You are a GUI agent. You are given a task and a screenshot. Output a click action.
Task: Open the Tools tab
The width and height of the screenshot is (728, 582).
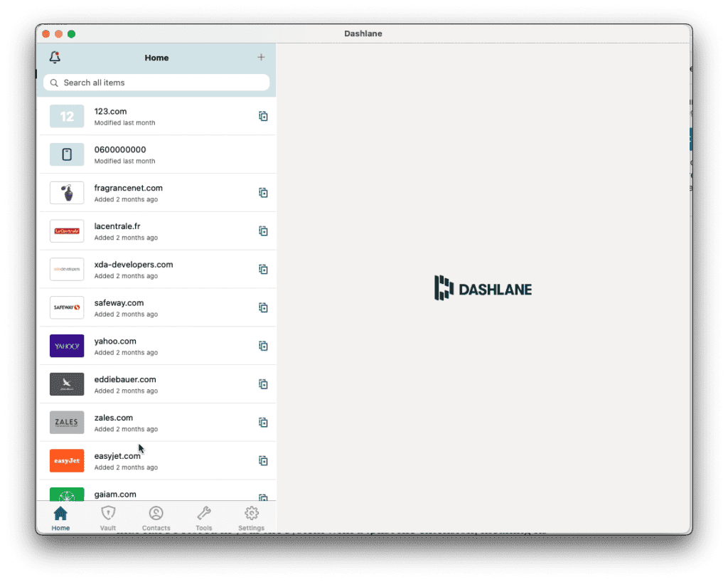(x=204, y=519)
